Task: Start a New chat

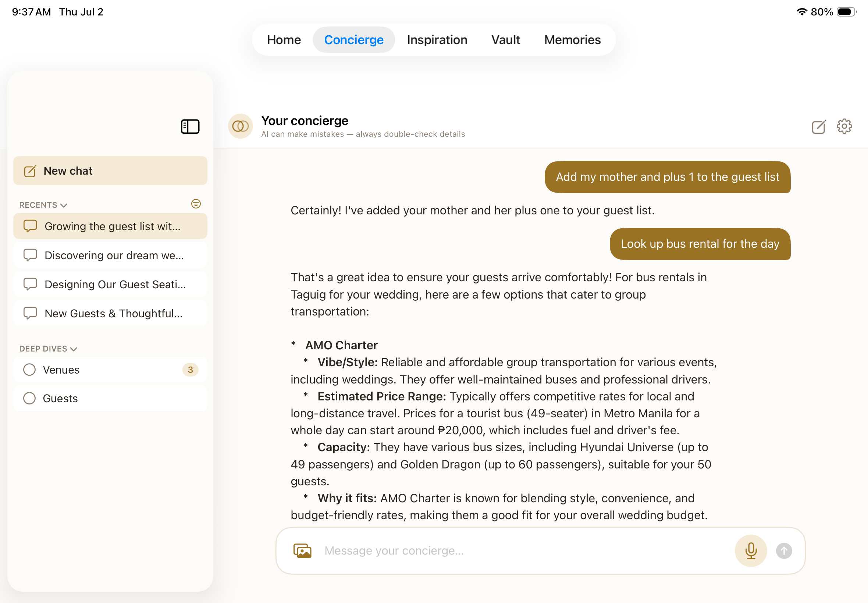Action: [x=110, y=171]
